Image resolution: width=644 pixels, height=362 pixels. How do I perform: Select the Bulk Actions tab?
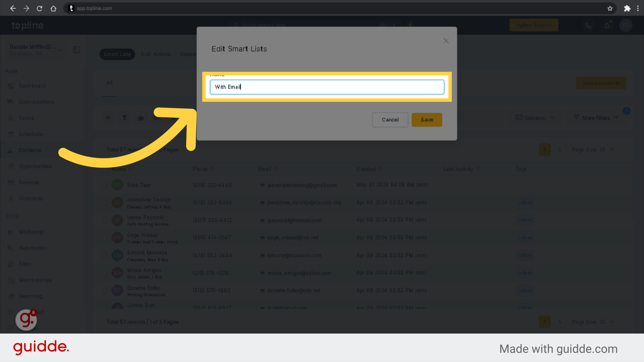click(156, 54)
